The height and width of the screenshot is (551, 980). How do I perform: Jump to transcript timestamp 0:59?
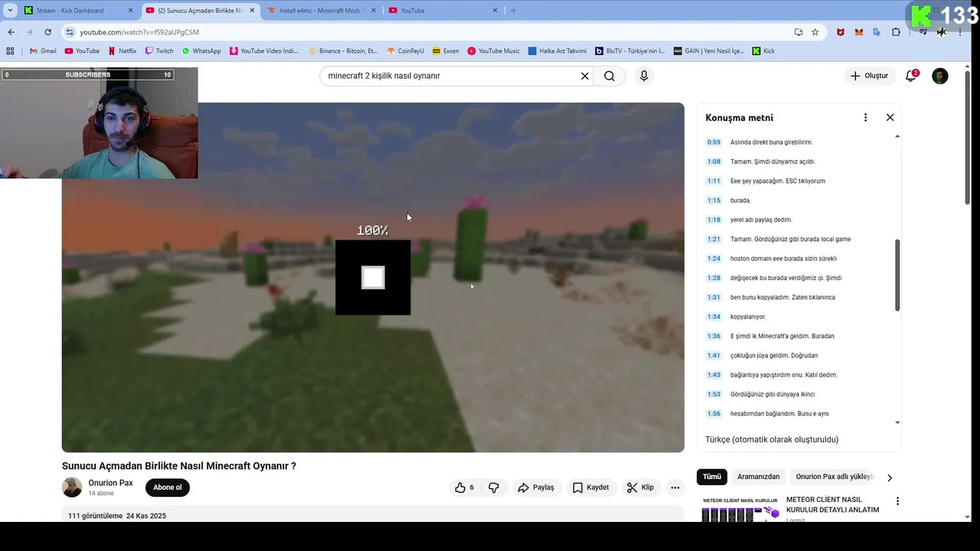point(714,142)
